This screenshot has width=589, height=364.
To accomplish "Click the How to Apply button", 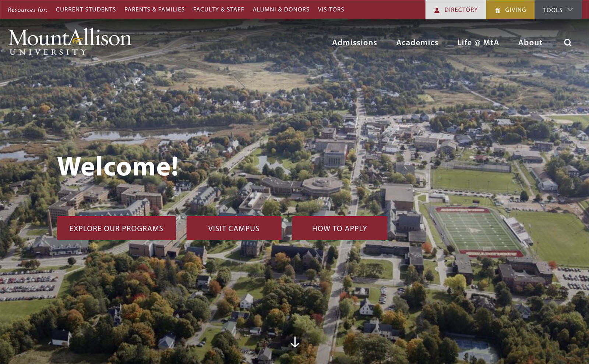I will [339, 228].
